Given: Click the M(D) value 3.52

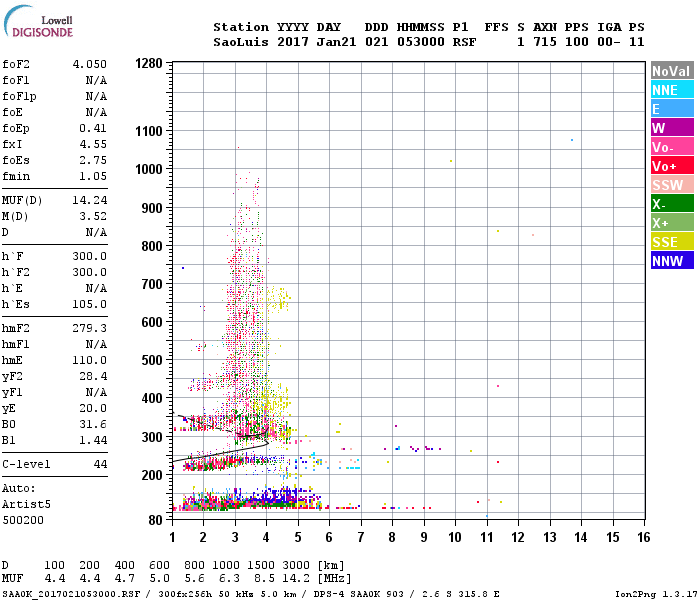Looking at the screenshot, I should [x=93, y=216].
